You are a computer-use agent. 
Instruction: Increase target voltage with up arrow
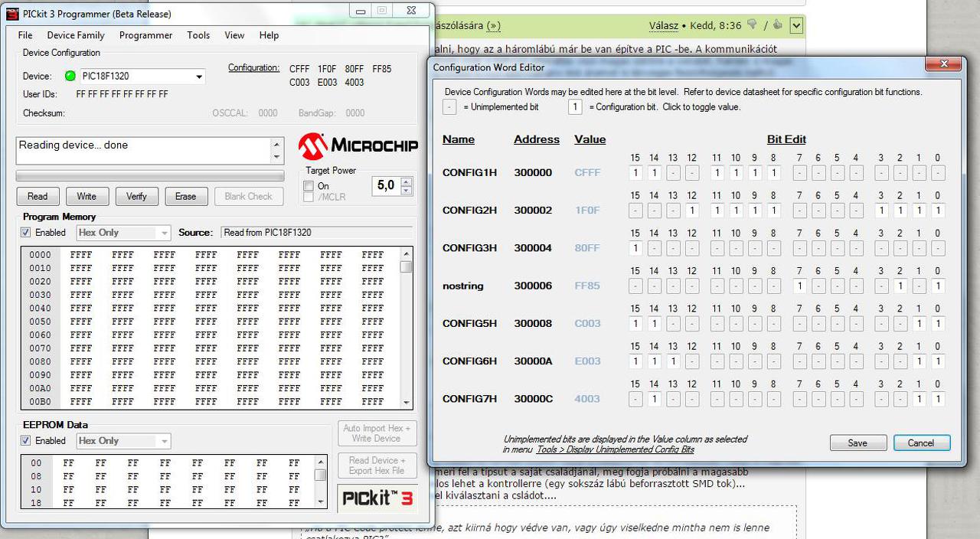coord(407,181)
